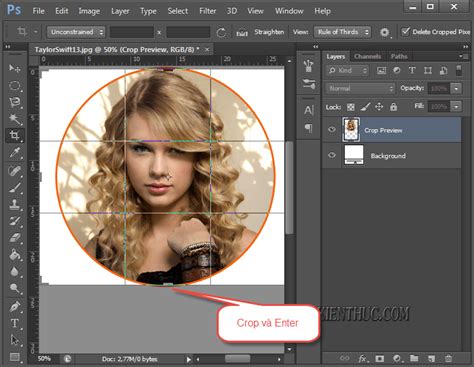Filter layers by adjustment layers icon
Viewport: 474px width, 367px height.
pos(397,70)
